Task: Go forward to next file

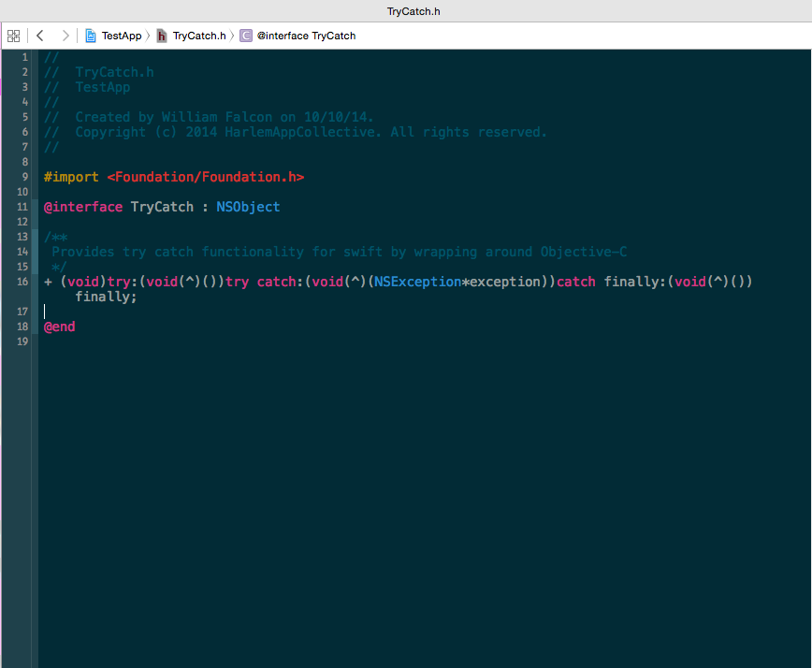Action: pyautogui.click(x=65, y=36)
